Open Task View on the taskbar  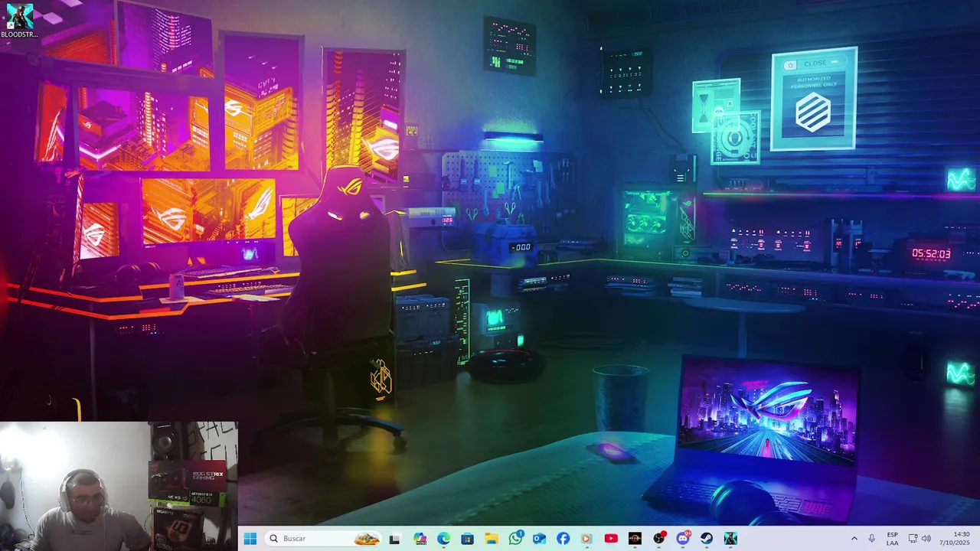pyautogui.click(x=394, y=539)
